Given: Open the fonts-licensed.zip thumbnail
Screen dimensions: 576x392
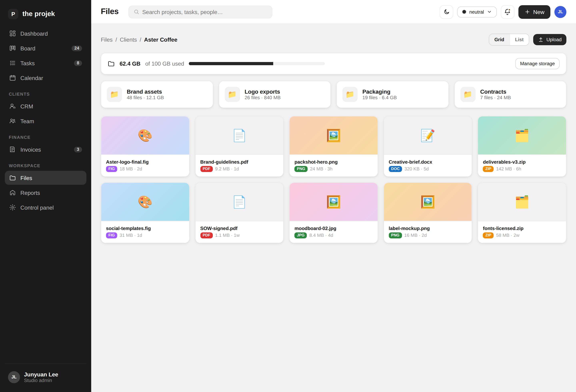Looking at the screenshot, I should 522,202.
